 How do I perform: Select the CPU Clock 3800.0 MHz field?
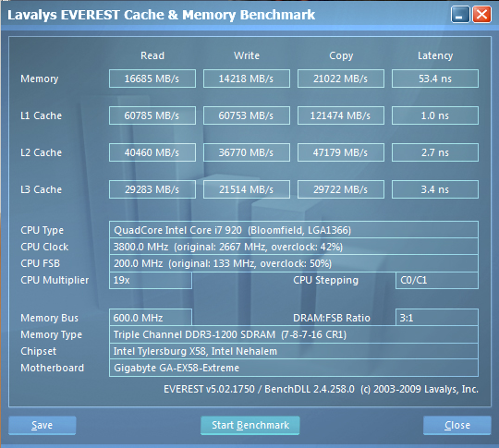click(x=294, y=247)
